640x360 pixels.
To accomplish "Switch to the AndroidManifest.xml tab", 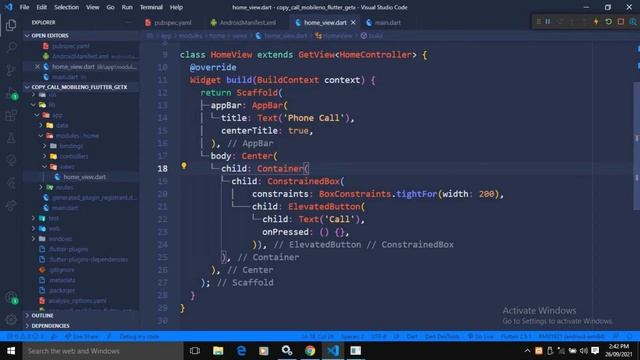I will tap(243, 23).
